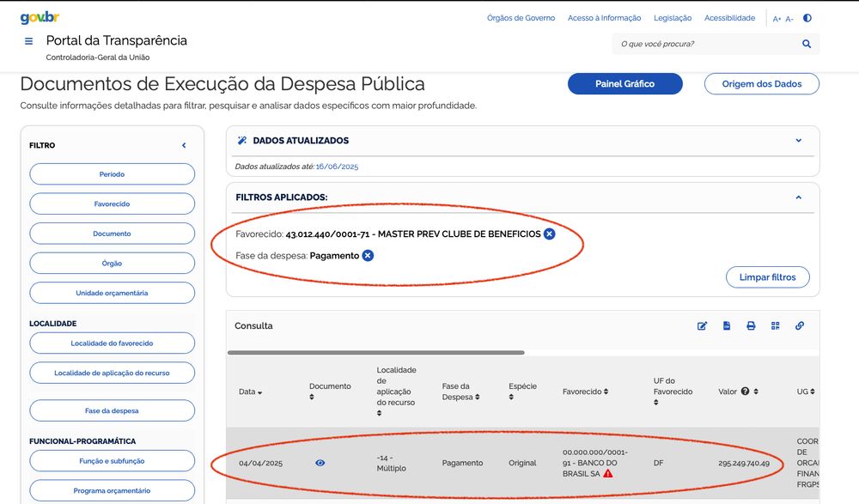
Task: Print the Consulta table
Action: coord(751,326)
